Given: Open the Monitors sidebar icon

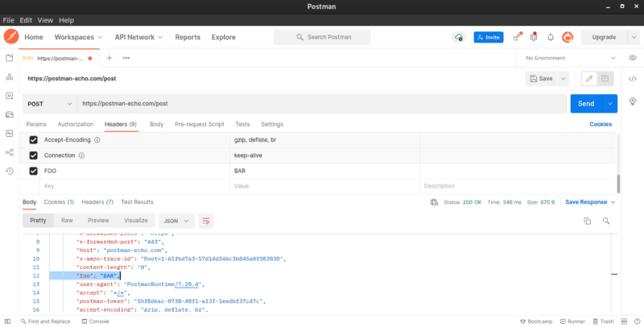Looking at the screenshot, I should 9,134.
